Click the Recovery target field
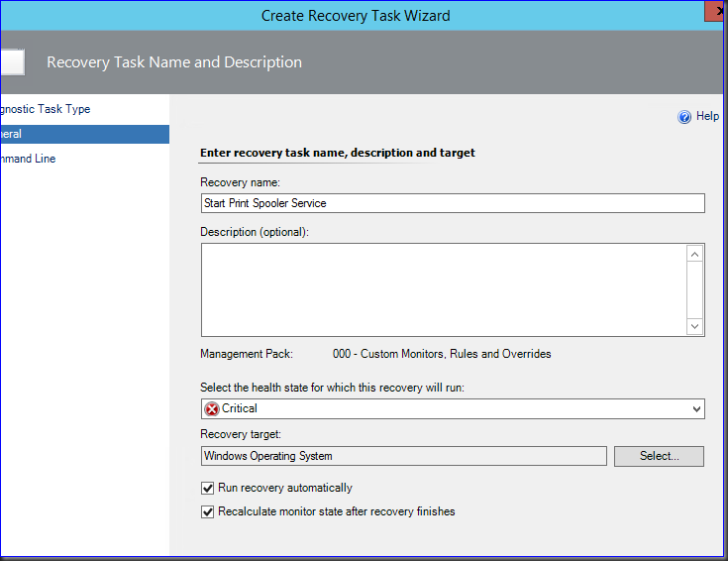 pos(403,456)
